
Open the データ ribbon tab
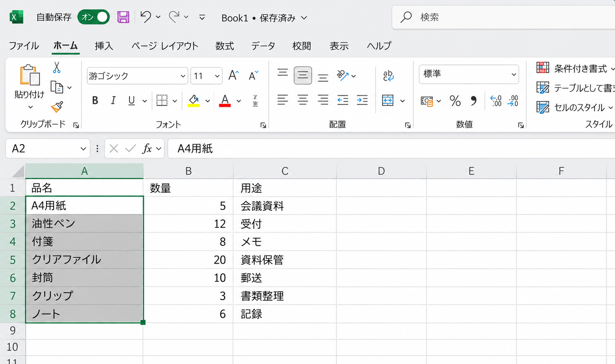[x=263, y=46]
